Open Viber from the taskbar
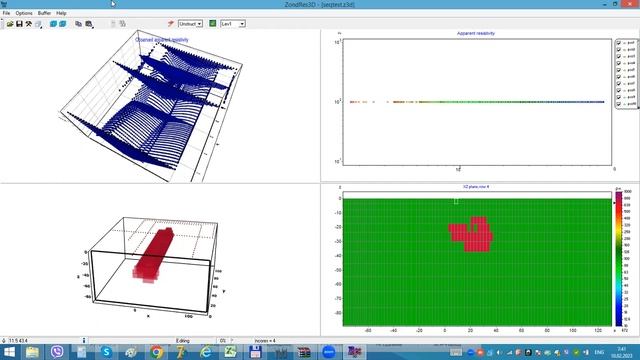Screen dimensions: 640x360 pyautogui.click(x=57, y=352)
